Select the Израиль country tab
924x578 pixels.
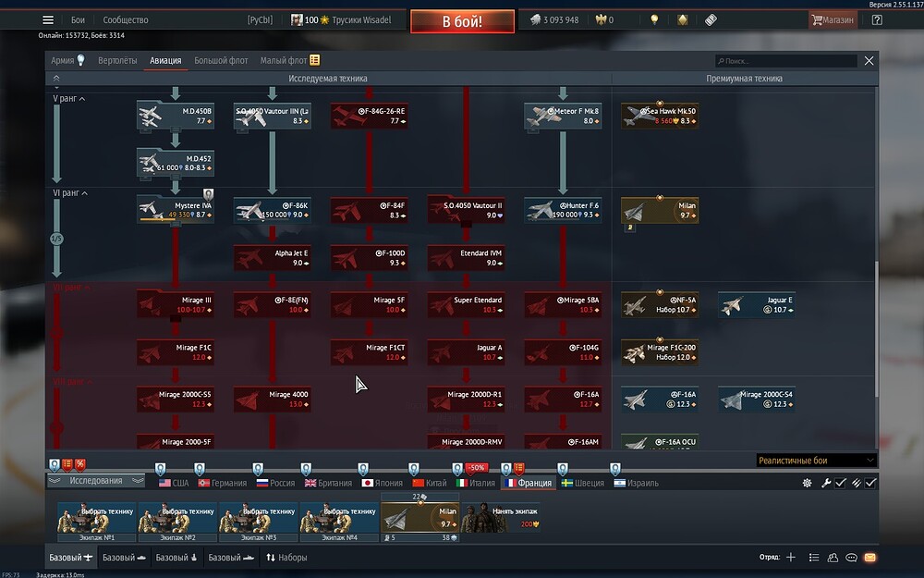pyautogui.click(x=637, y=483)
